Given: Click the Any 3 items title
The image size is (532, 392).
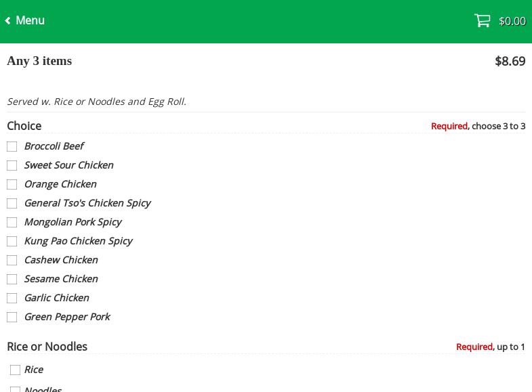Looking at the screenshot, I should click(x=39, y=61).
